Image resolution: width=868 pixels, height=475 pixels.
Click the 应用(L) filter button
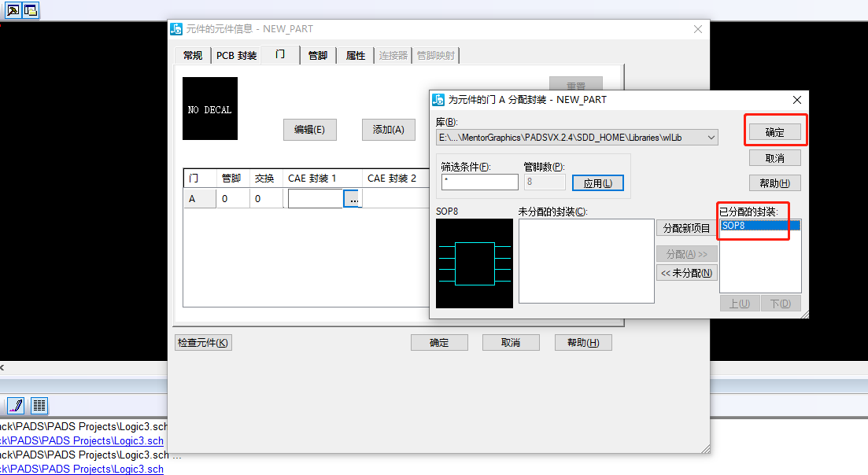coord(598,182)
